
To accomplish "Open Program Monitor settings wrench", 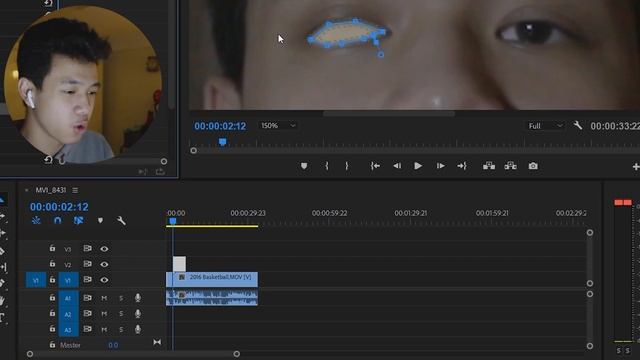I will coord(578,125).
